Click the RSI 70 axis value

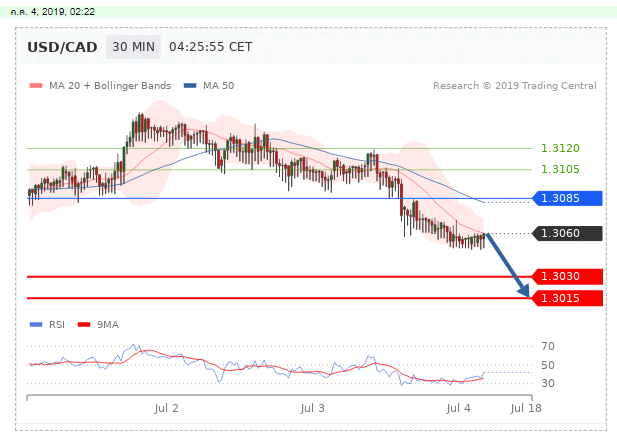548,346
